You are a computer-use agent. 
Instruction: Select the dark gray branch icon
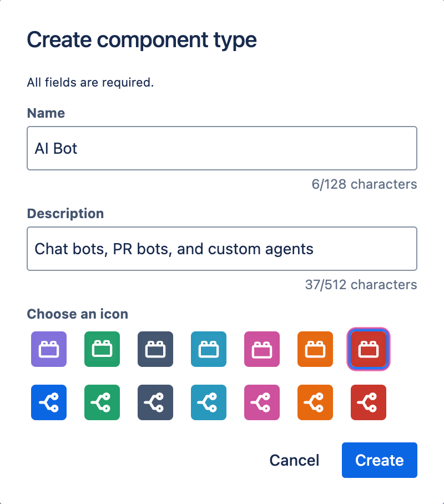[155, 402]
